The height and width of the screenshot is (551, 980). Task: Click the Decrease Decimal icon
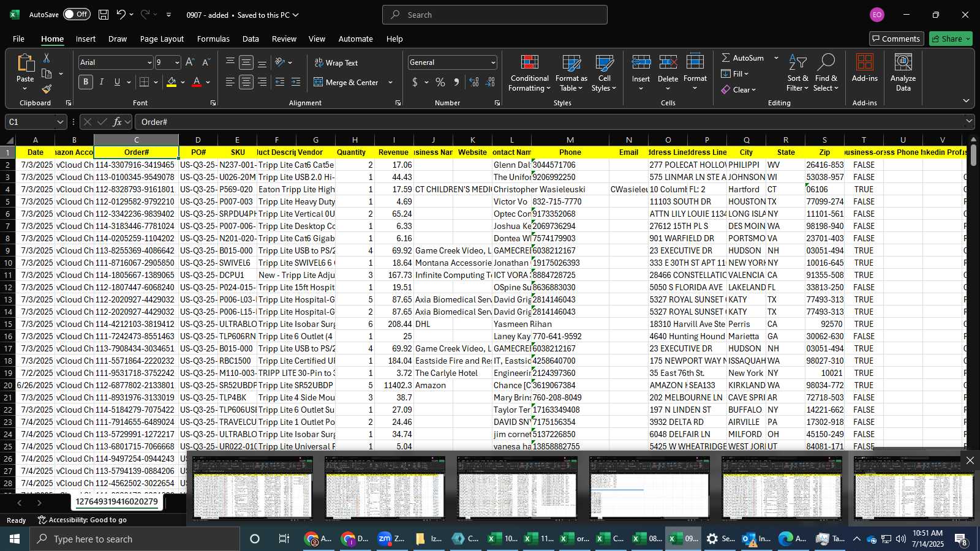tap(490, 82)
